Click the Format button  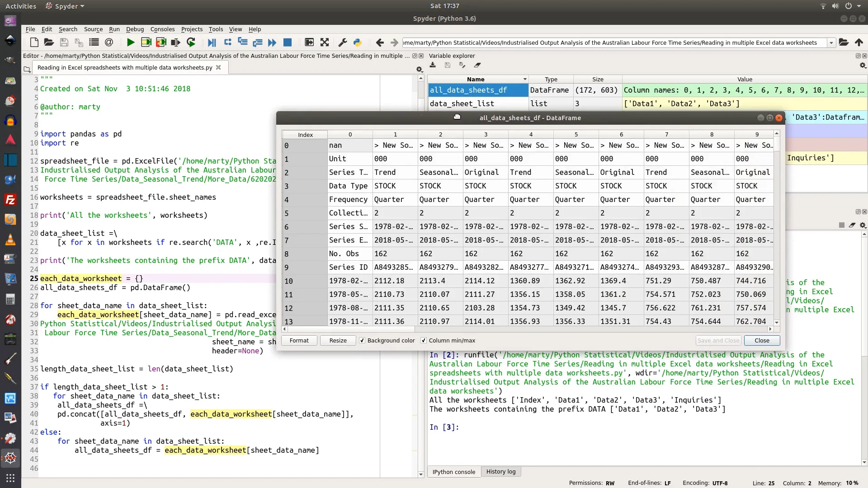click(298, 340)
